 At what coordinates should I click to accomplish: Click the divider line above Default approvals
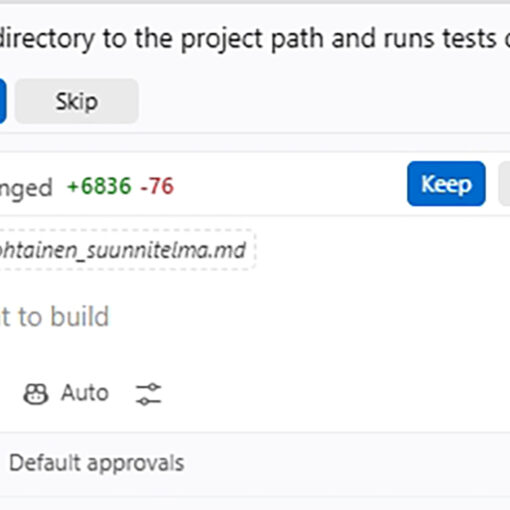coord(255,432)
